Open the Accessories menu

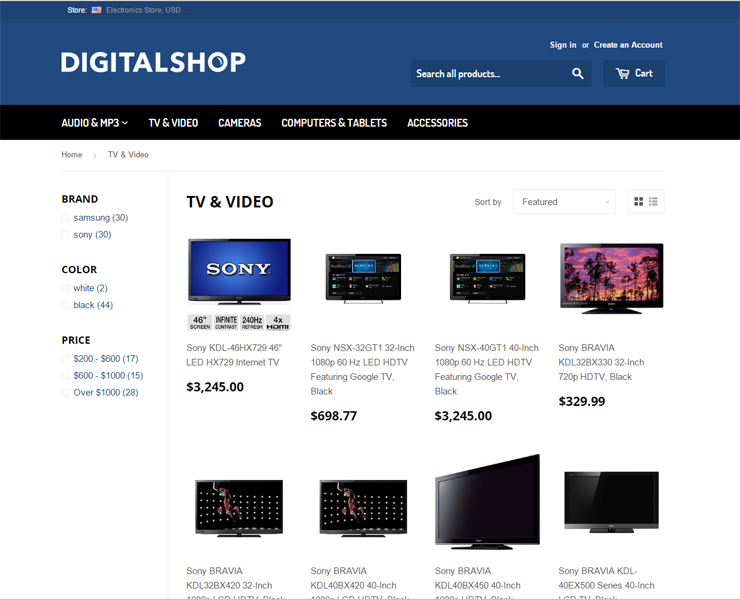click(x=437, y=123)
